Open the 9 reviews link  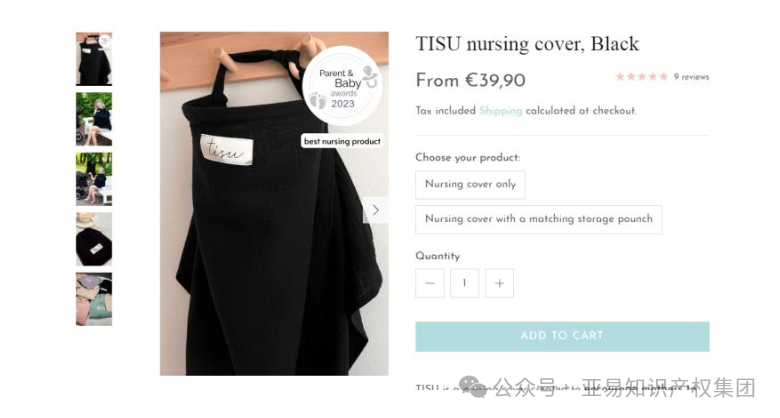point(691,77)
